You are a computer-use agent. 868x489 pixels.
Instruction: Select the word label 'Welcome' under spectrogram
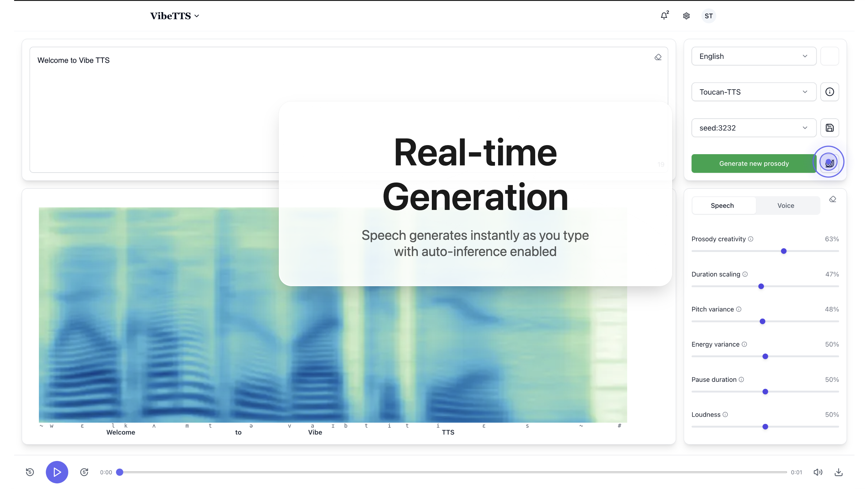(x=120, y=432)
